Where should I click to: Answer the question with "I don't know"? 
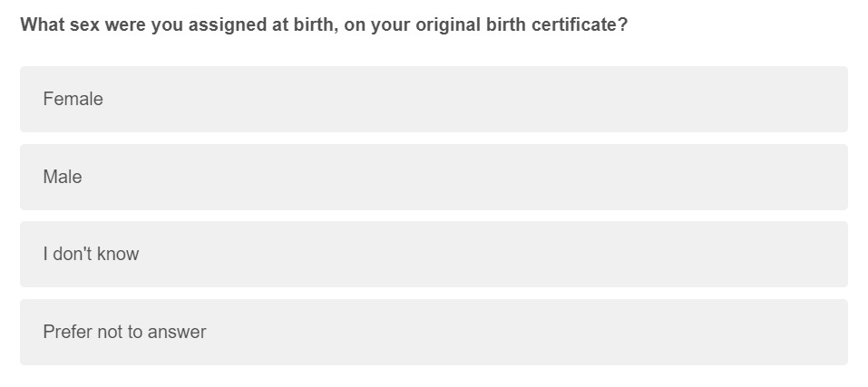click(434, 254)
